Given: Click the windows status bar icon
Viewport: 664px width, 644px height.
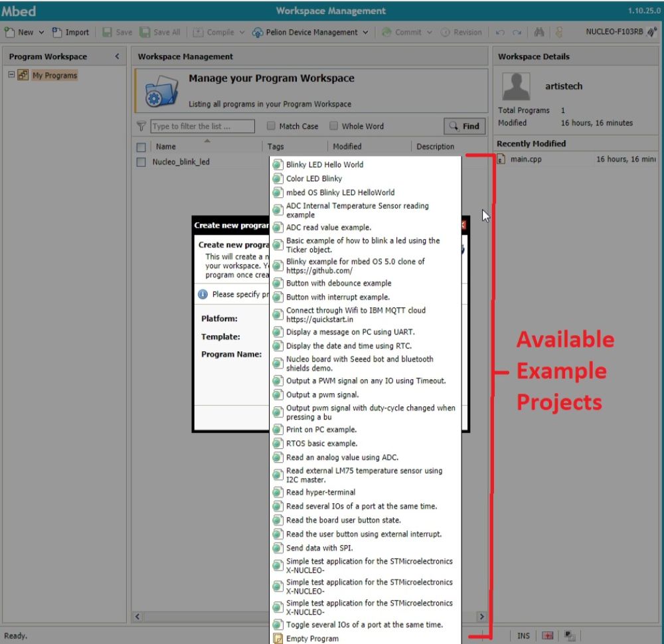Looking at the screenshot, I should pos(570,635).
